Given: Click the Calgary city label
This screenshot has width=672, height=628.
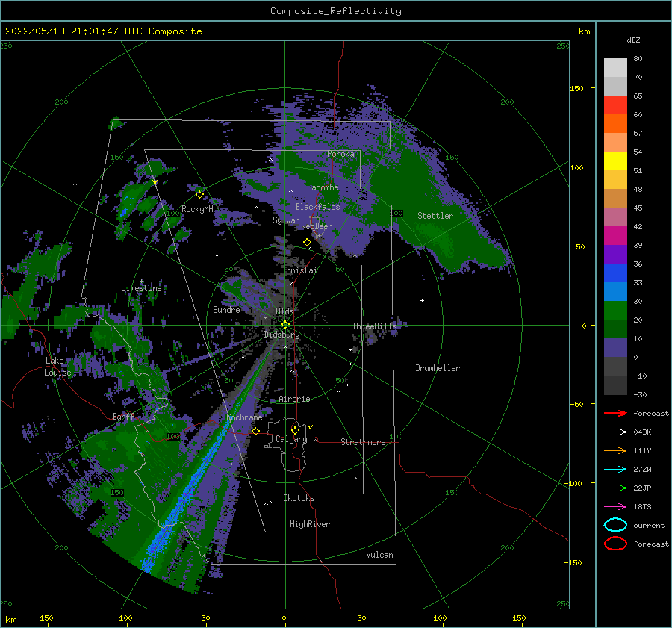Looking at the screenshot, I should (291, 439).
